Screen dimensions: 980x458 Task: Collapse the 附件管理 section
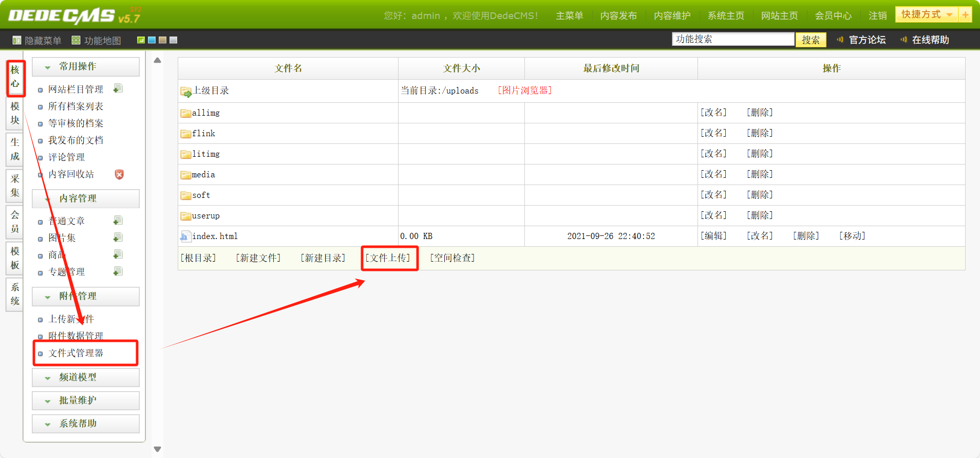tap(86, 297)
